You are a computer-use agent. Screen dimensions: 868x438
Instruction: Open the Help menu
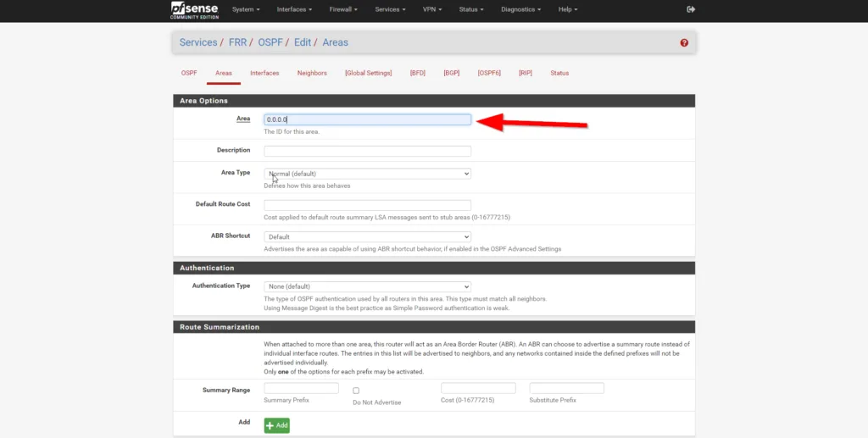[567, 9]
